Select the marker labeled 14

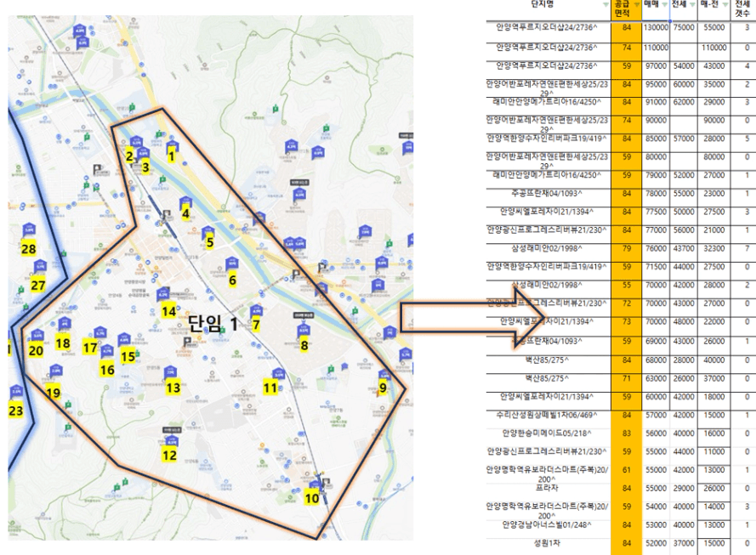169,311
